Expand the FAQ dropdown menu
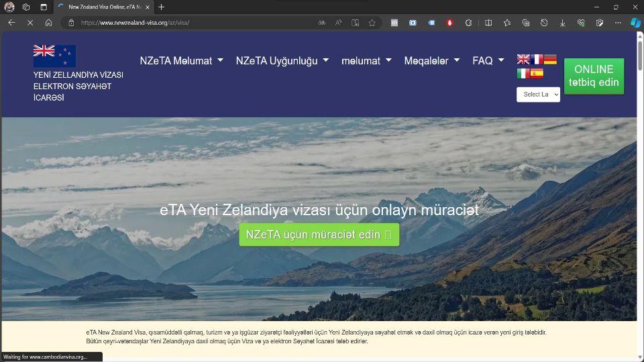Viewport: 644px width, 362px height. pos(488,61)
